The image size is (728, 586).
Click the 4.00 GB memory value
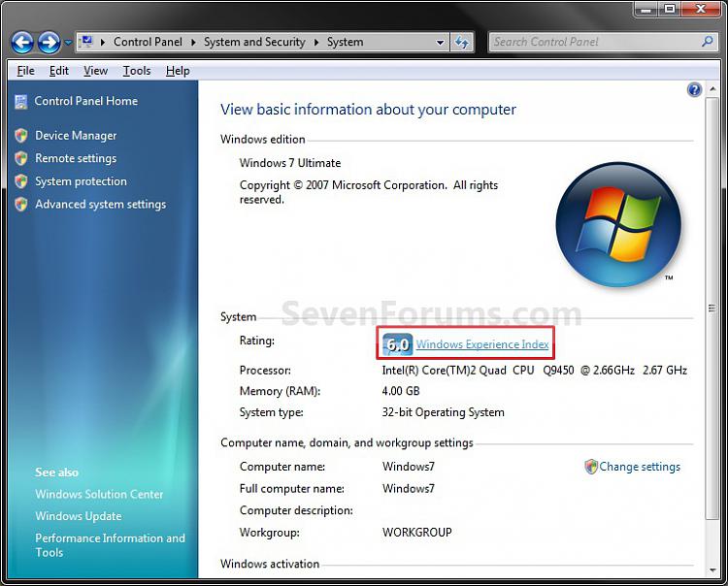[401, 391]
